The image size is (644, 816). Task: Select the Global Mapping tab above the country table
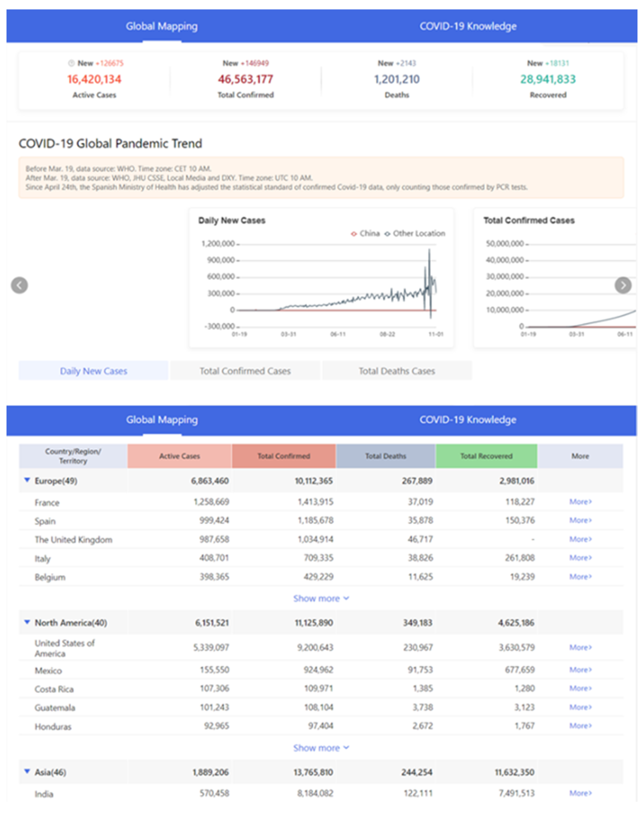pos(162,419)
